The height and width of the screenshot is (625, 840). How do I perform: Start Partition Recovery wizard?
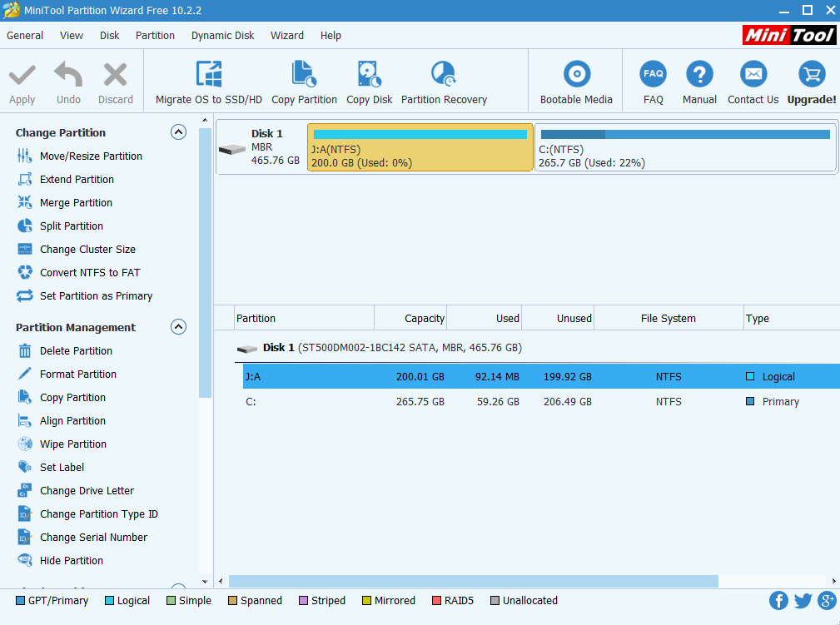(x=444, y=83)
